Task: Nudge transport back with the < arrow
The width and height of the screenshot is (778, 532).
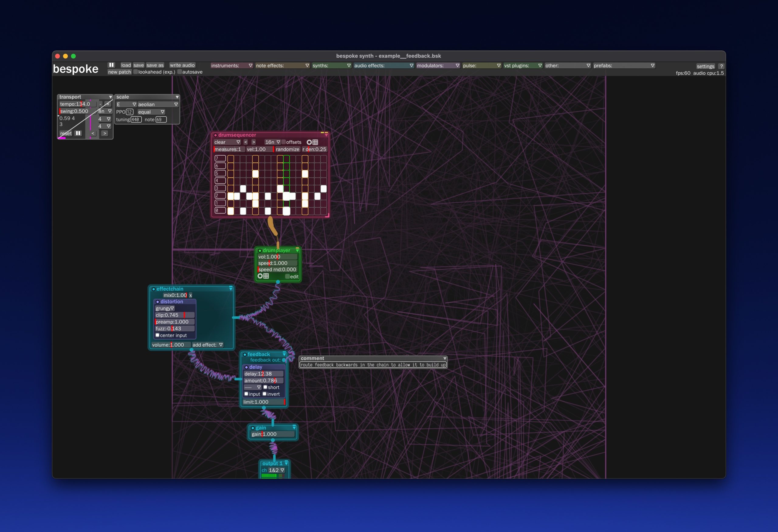Action: (x=93, y=133)
